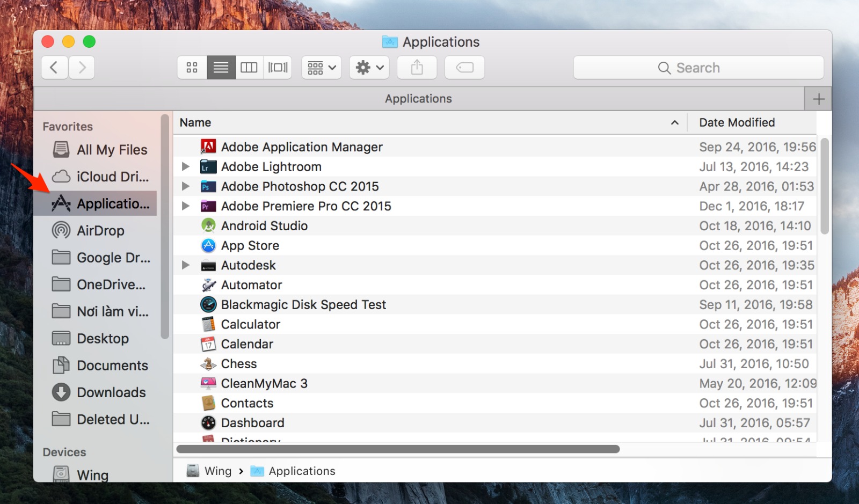This screenshot has height=504, width=859.
Task: Click the Adobe Lightroom name text
Action: [271, 167]
